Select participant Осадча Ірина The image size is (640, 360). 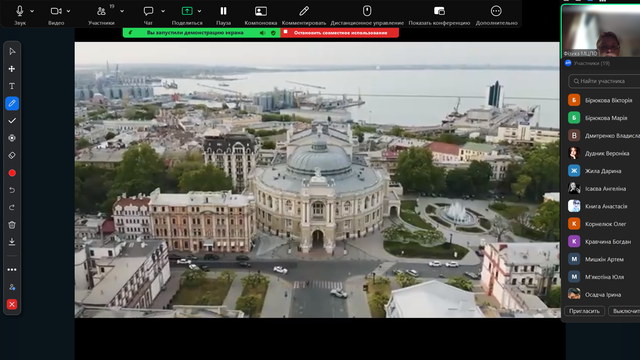click(x=604, y=294)
